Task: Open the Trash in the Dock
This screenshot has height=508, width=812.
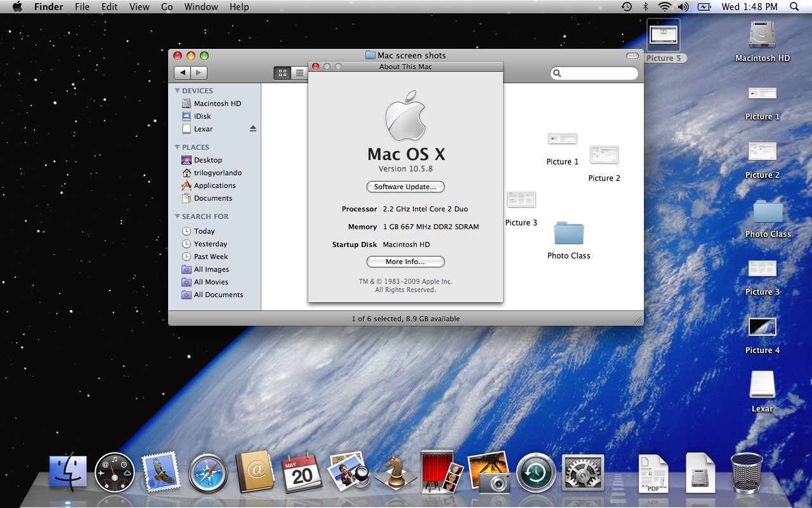Action: [x=747, y=473]
